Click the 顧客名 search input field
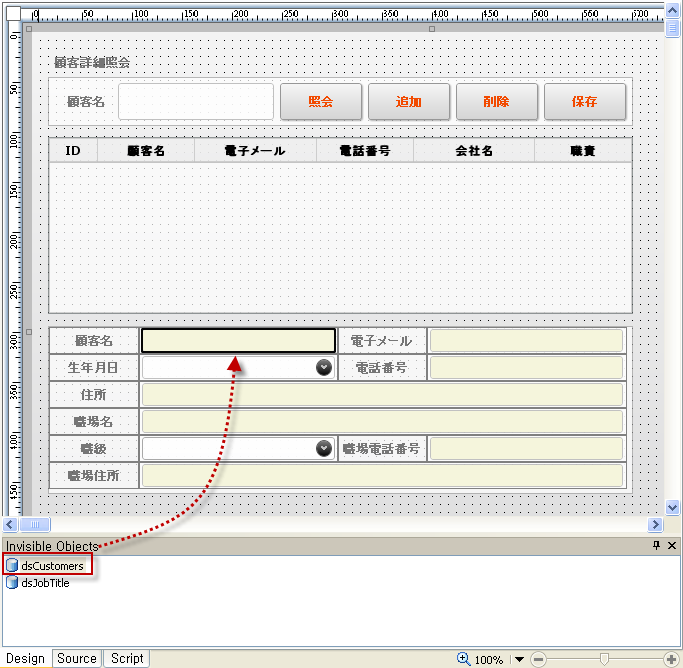 [196, 102]
